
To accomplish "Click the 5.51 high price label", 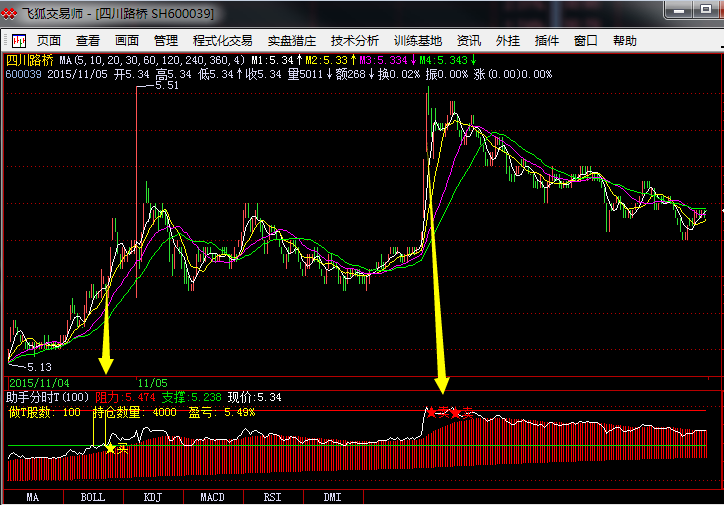I will [168, 87].
